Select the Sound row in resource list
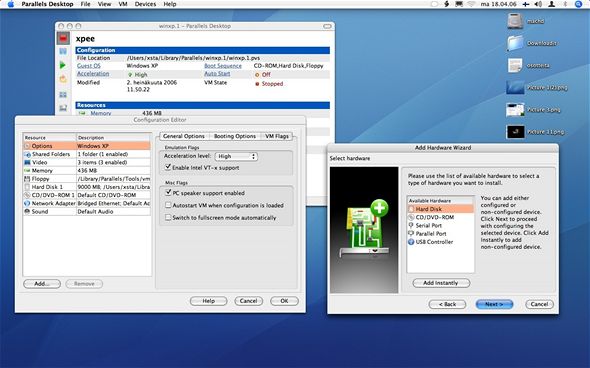 [x=87, y=212]
